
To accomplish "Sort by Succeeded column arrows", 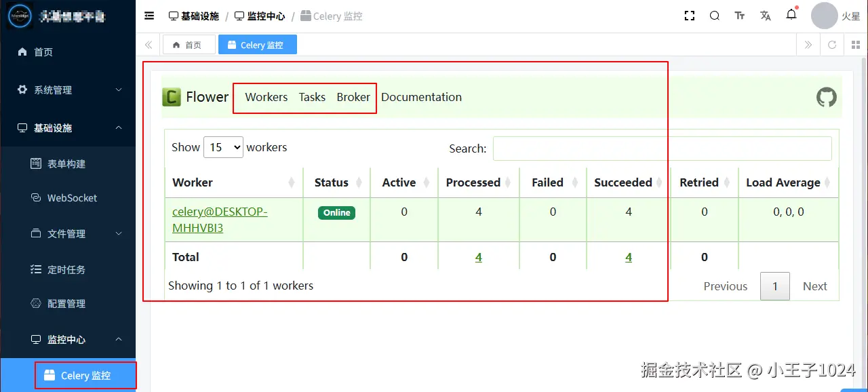I will 660,182.
